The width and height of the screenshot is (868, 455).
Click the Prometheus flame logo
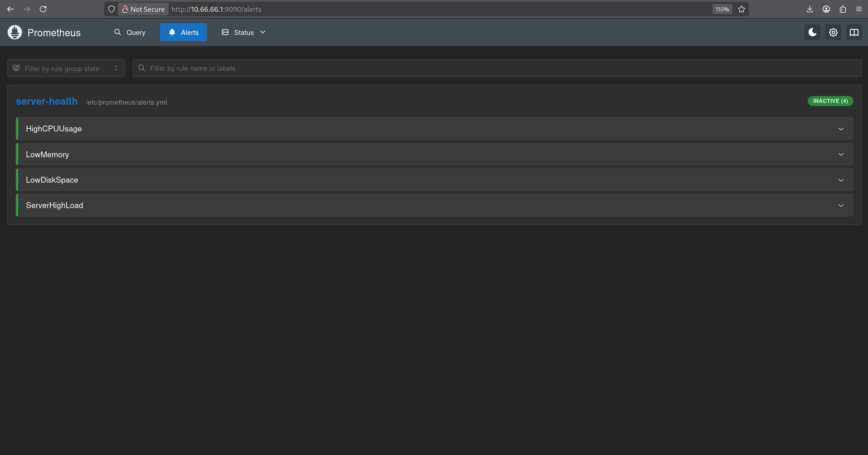pyautogui.click(x=15, y=32)
